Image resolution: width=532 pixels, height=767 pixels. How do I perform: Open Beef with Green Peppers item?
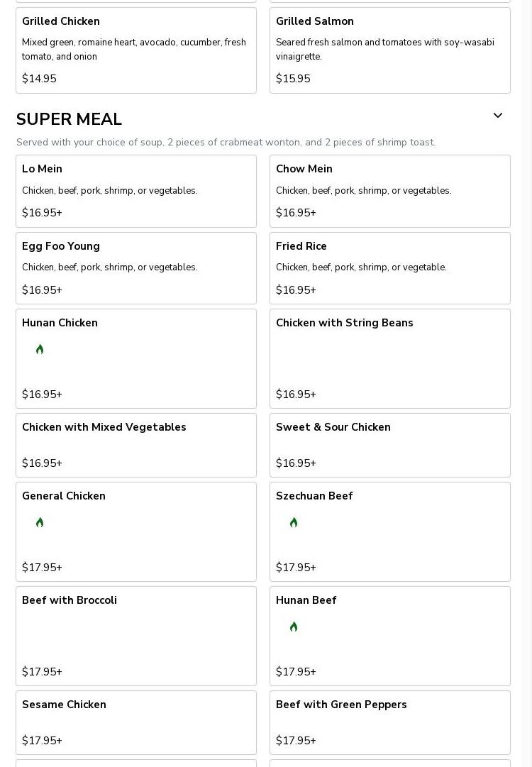389,722
